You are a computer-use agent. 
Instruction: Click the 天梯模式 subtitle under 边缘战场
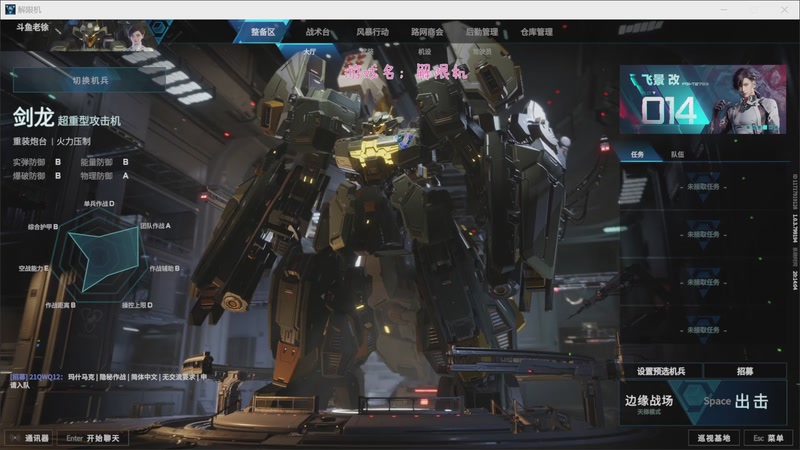649,412
